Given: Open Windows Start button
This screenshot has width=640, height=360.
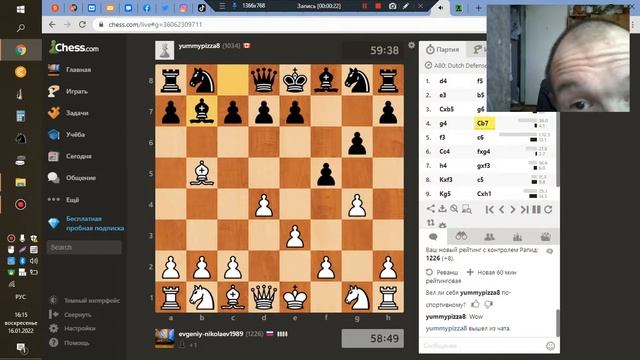Looking at the screenshot, I should (21, 9).
